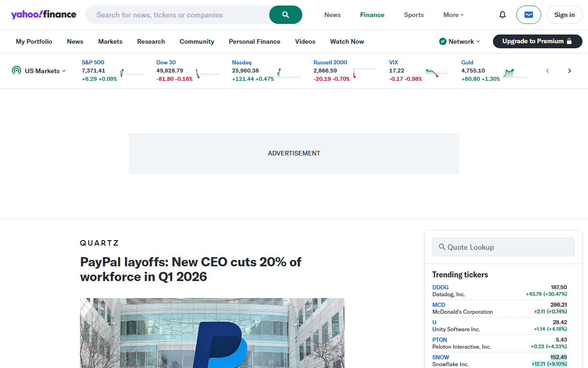Open News in secondary navigation bar

(75, 41)
